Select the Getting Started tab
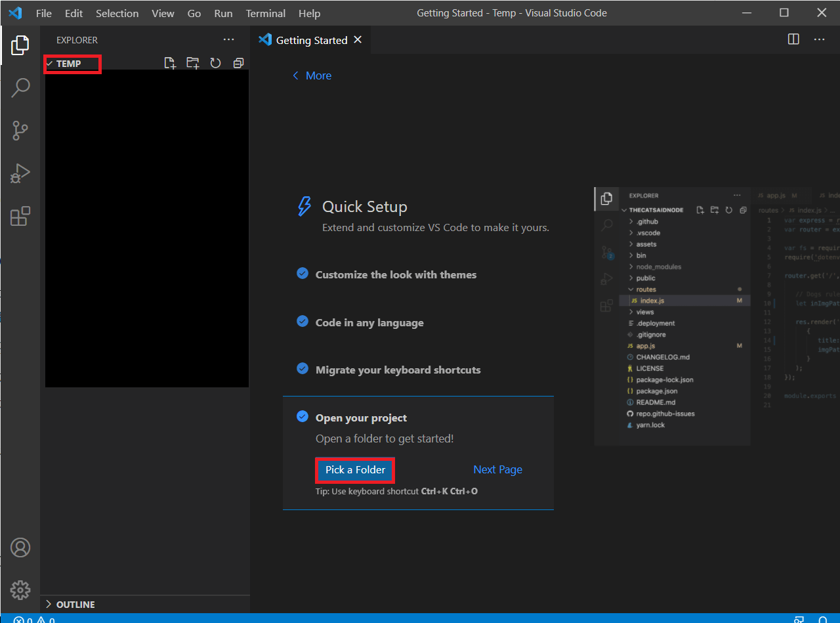Image resolution: width=840 pixels, height=623 pixels. tap(311, 40)
